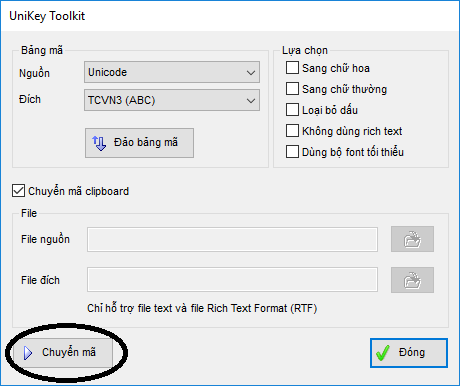Enable the Sang chữ hoa checkbox
Screen dimensions: 460x386
point(292,68)
